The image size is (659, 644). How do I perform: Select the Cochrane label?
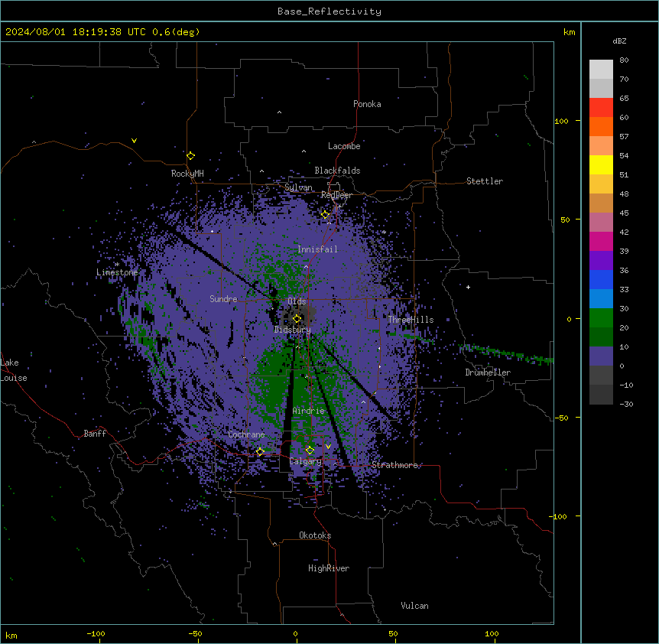click(246, 434)
